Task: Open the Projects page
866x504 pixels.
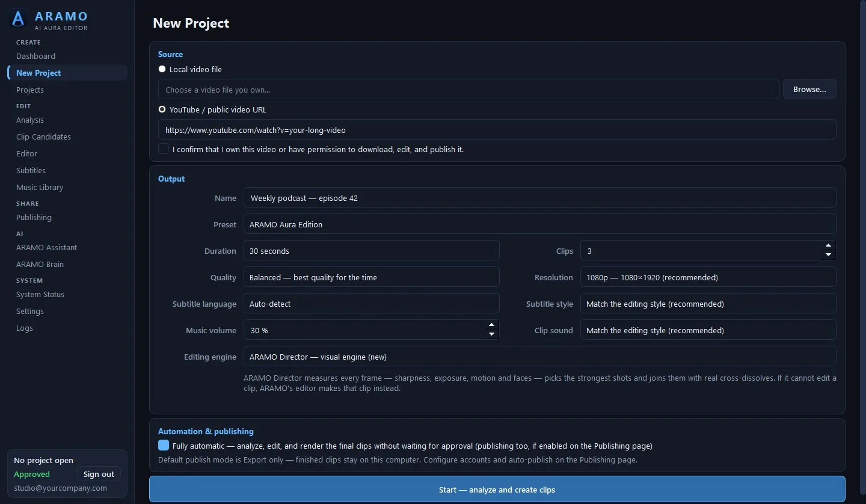Action: point(30,90)
